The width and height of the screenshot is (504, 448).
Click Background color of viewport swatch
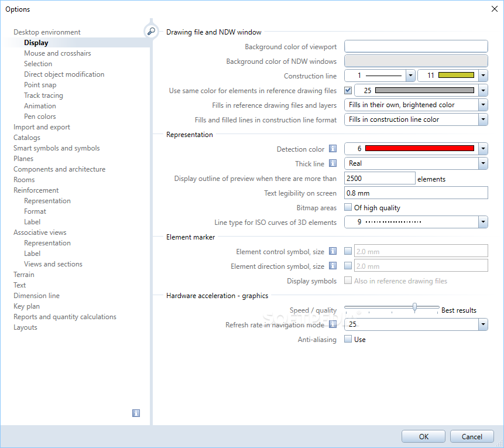pyautogui.click(x=416, y=46)
